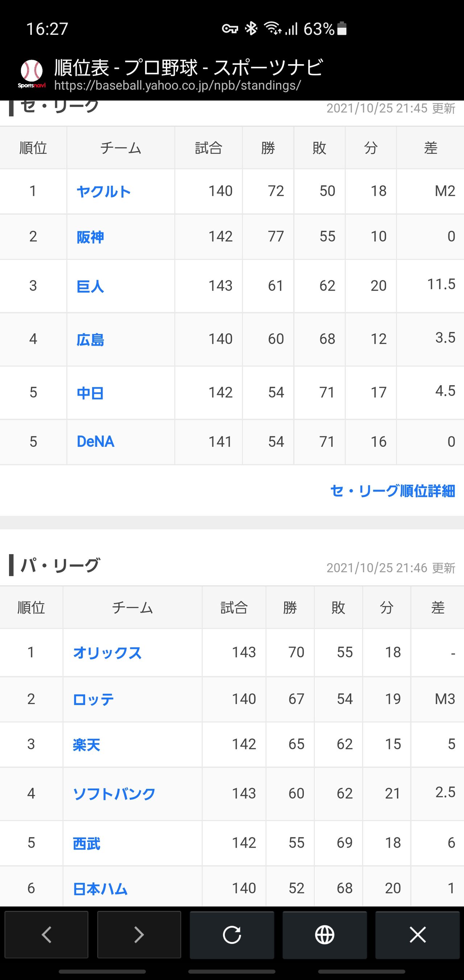Tap the 楽天 team link
The width and height of the screenshot is (464, 980).
coord(86,745)
